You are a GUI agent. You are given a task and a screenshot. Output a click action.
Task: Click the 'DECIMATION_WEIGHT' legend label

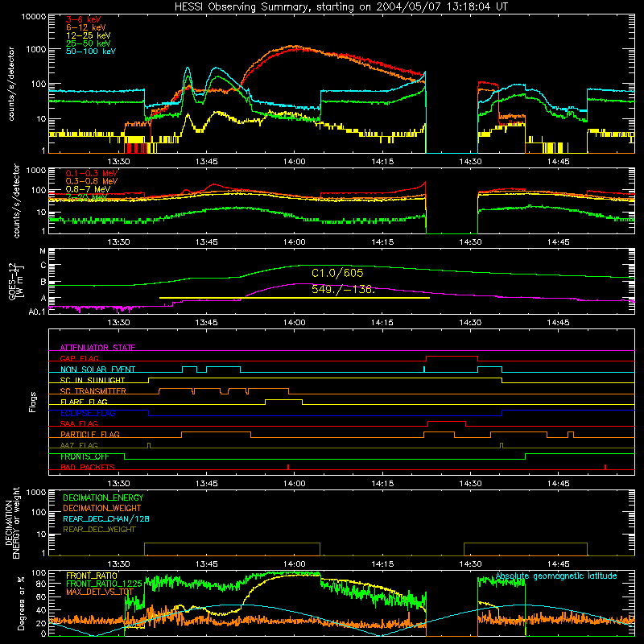[x=102, y=508]
